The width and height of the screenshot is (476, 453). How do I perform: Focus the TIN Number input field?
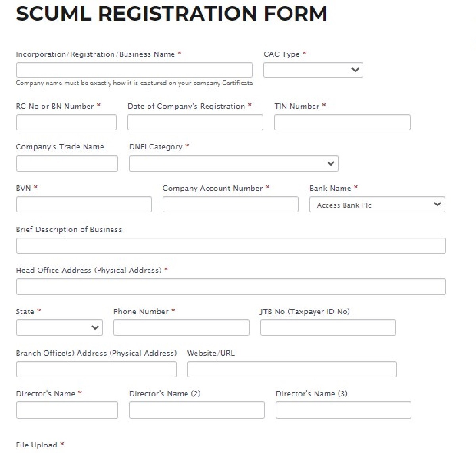[342, 122]
